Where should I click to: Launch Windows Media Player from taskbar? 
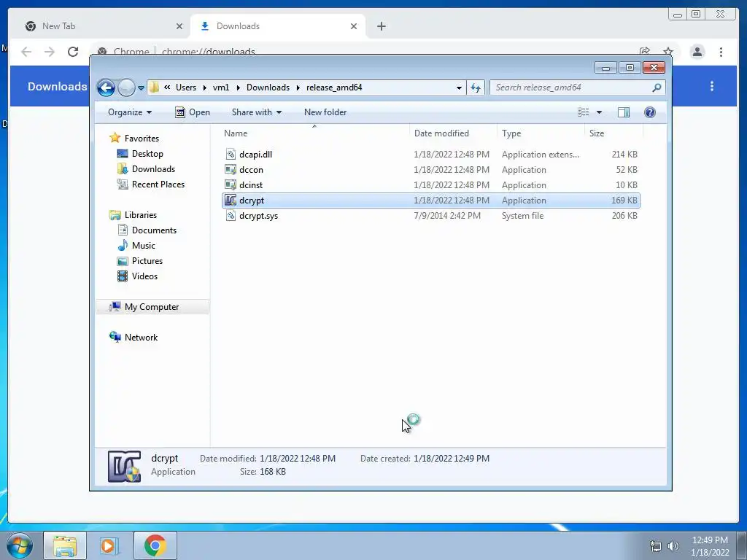coord(109,545)
